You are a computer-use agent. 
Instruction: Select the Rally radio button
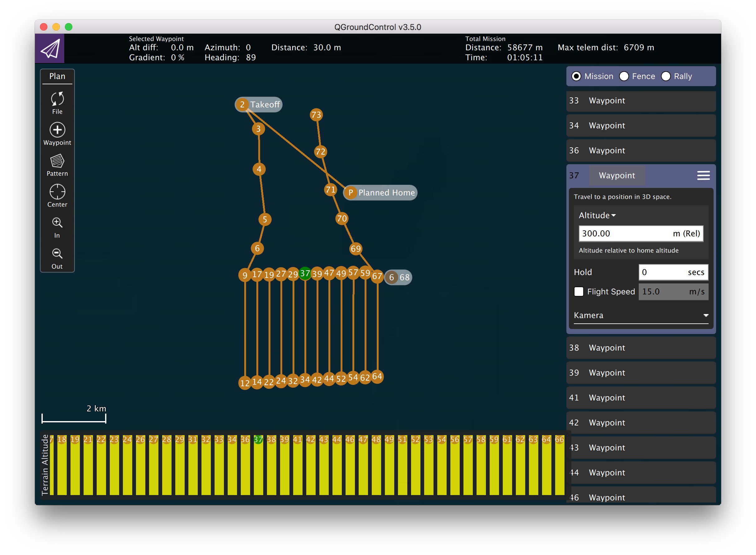(666, 76)
